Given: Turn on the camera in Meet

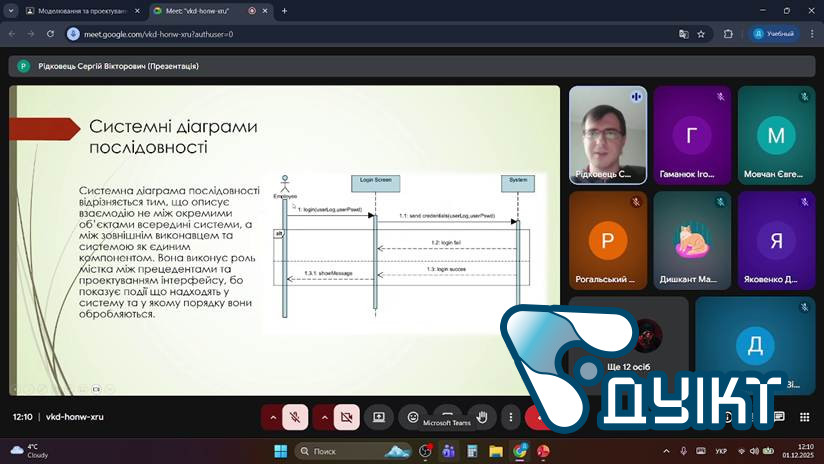Looking at the screenshot, I should point(347,417).
